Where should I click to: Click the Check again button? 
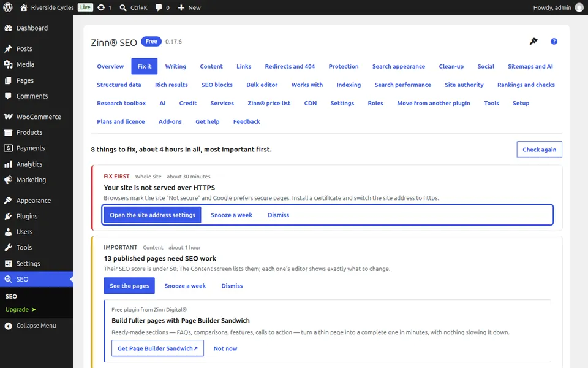coord(539,150)
